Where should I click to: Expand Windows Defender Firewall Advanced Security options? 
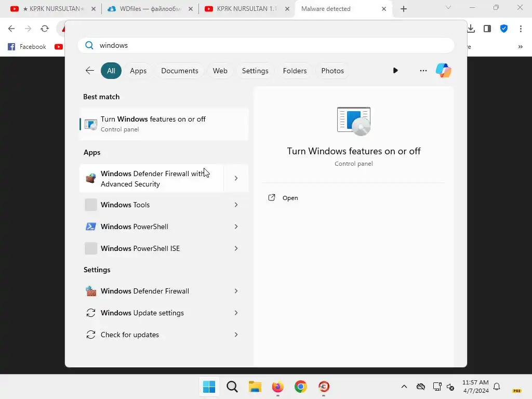click(x=236, y=178)
